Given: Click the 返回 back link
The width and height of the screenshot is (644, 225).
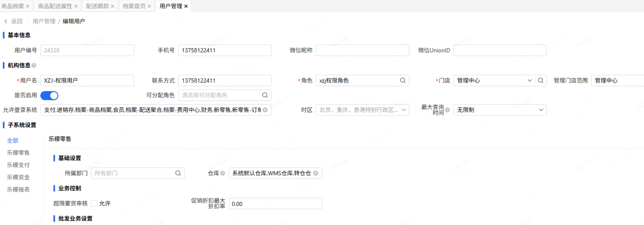Looking at the screenshot, I should click(x=14, y=21).
